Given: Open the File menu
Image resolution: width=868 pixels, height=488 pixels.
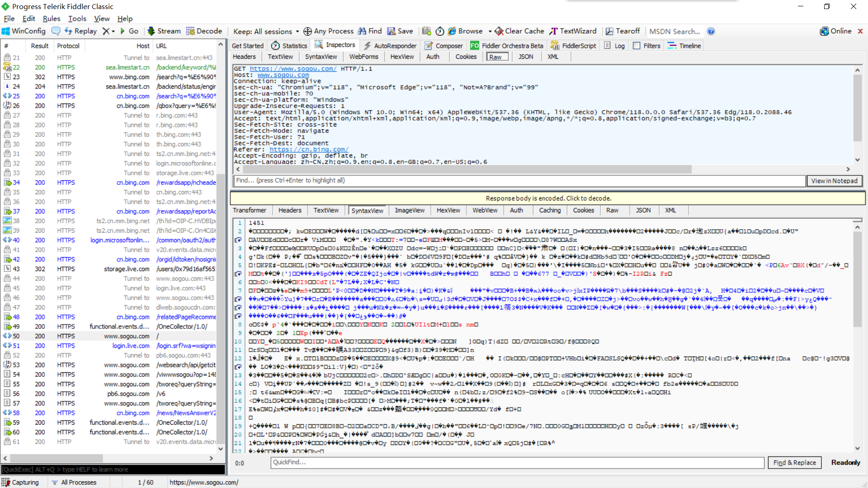Looking at the screenshot, I should tap(9, 19).
